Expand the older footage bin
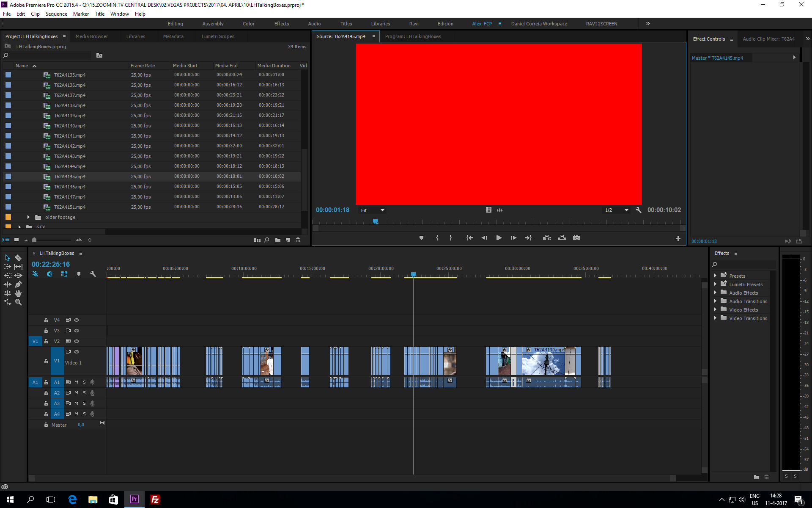 pos(28,217)
